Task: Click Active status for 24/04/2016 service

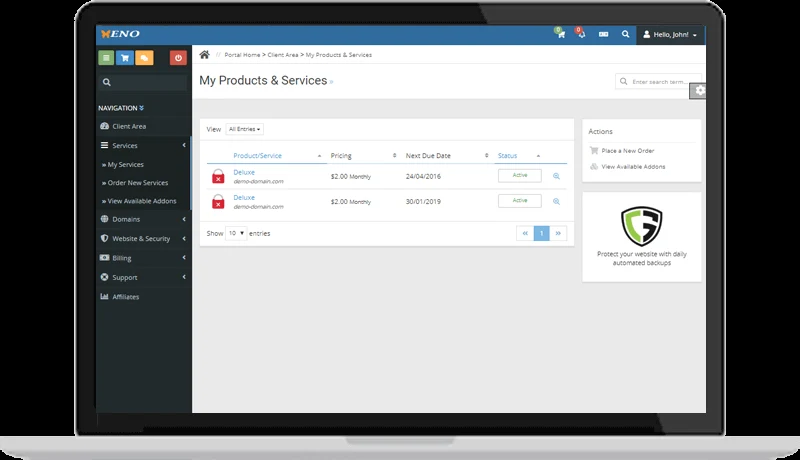Action: click(x=520, y=175)
